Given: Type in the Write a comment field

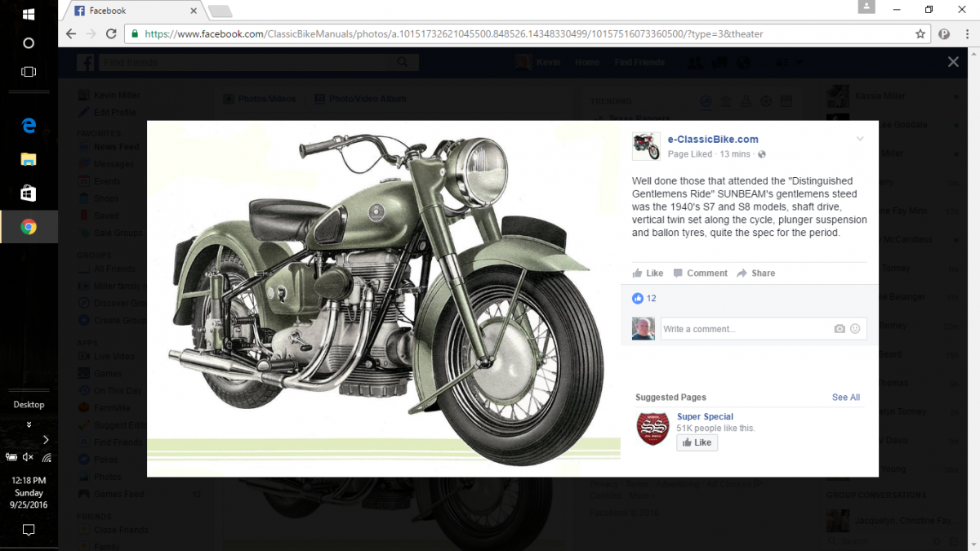Looking at the screenshot, I should [x=743, y=329].
